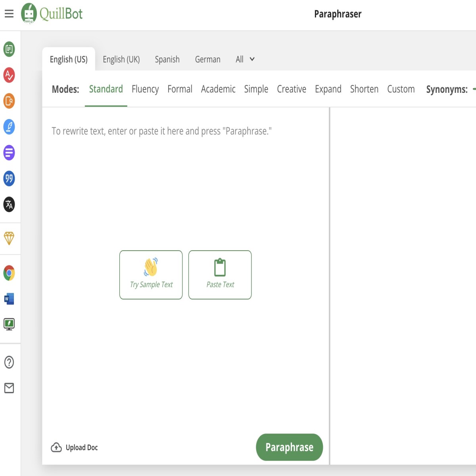Open the Citation Generator quotes icon
The image size is (476, 476).
(9, 178)
